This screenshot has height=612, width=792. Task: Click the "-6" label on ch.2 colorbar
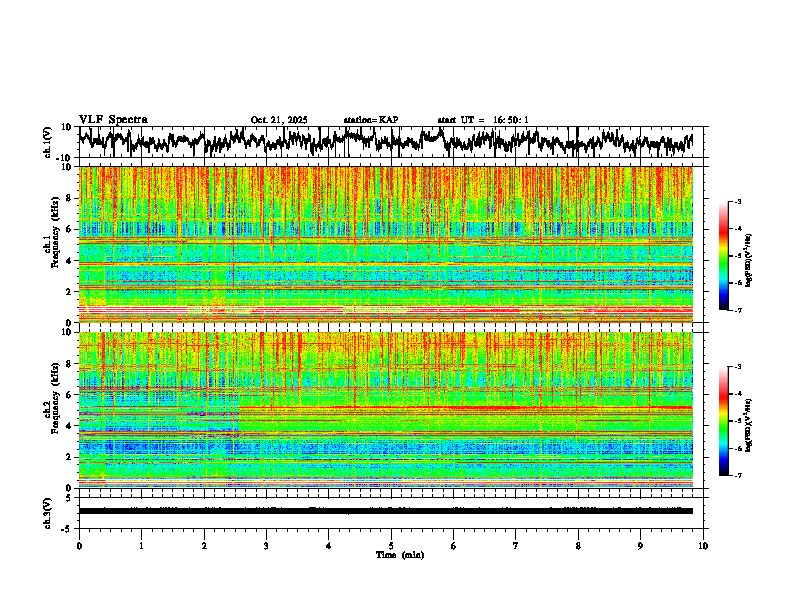(x=737, y=448)
